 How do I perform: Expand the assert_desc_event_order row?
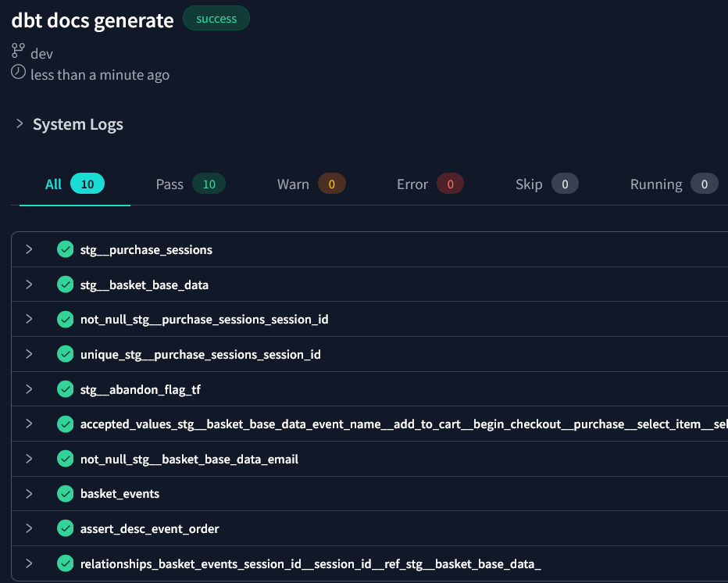point(29,528)
